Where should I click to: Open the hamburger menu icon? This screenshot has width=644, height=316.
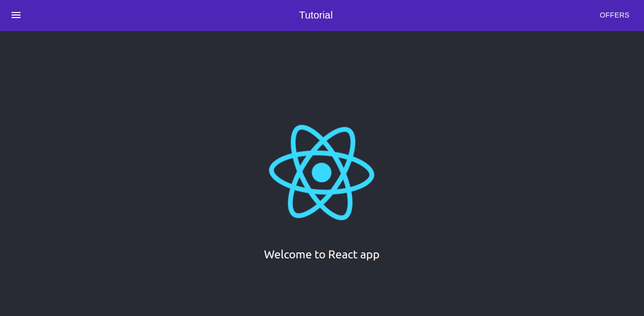tap(16, 15)
